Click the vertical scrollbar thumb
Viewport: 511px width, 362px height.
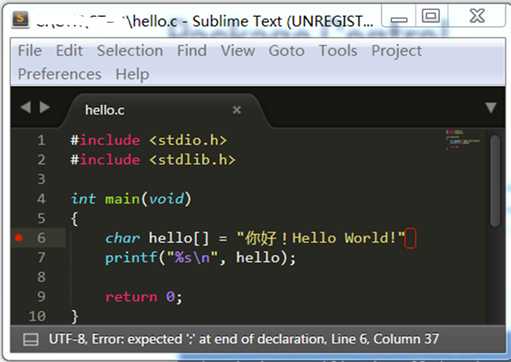pos(495,181)
